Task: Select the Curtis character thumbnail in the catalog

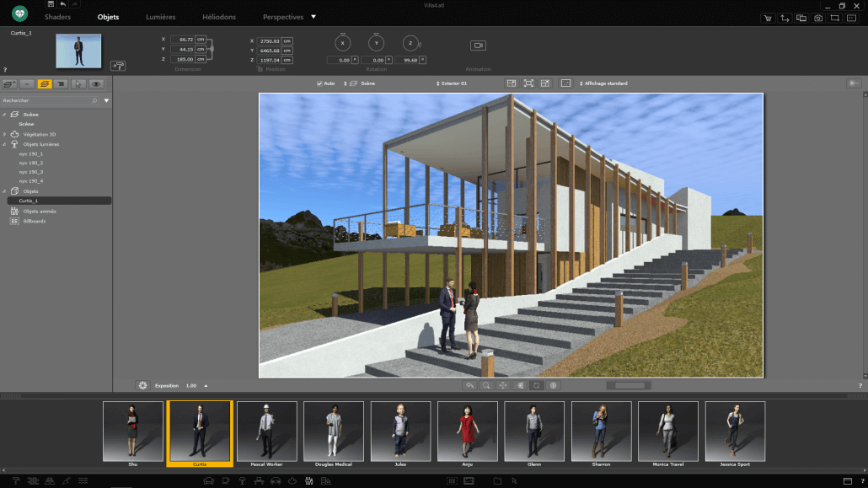Action: tap(199, 431)
